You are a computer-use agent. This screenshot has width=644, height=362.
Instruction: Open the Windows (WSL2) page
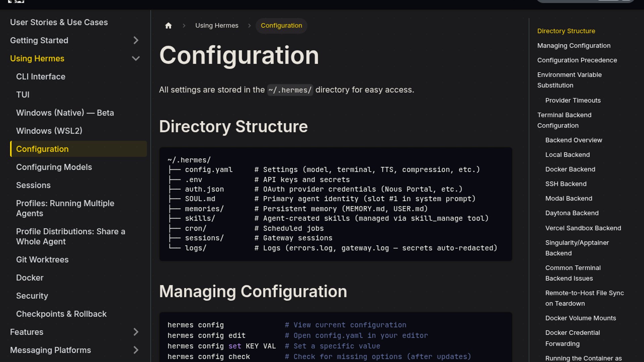49,131
